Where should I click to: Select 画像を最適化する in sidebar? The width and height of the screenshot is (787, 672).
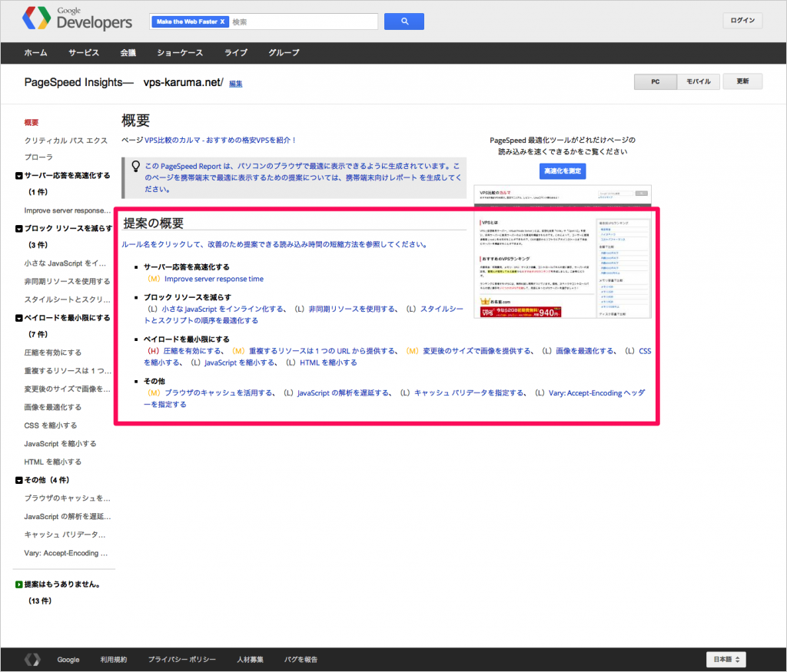53,407
